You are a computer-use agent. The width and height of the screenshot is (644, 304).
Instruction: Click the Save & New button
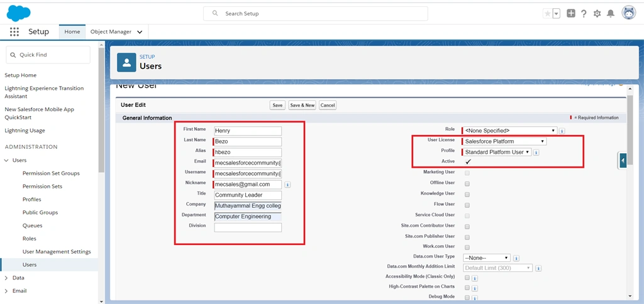point(303,106)
